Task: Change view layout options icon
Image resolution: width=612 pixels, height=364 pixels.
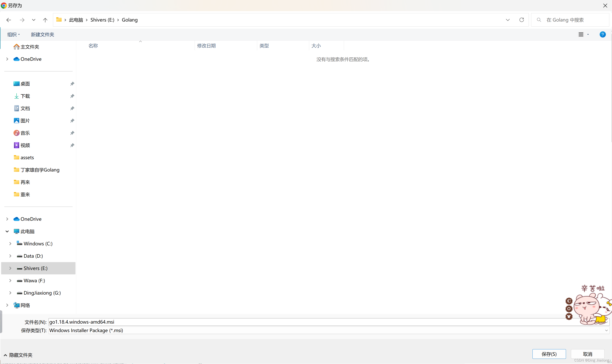Action: (x=581, y=35)
